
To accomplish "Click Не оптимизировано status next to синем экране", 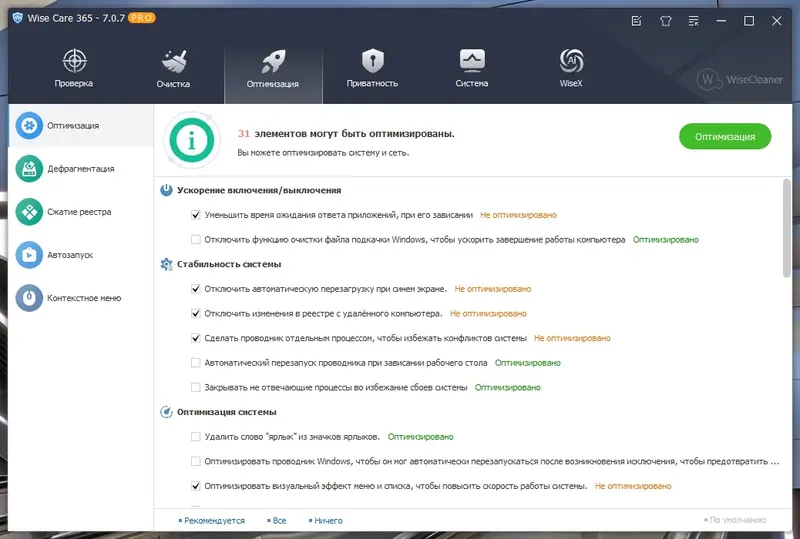I will point(493,289).
